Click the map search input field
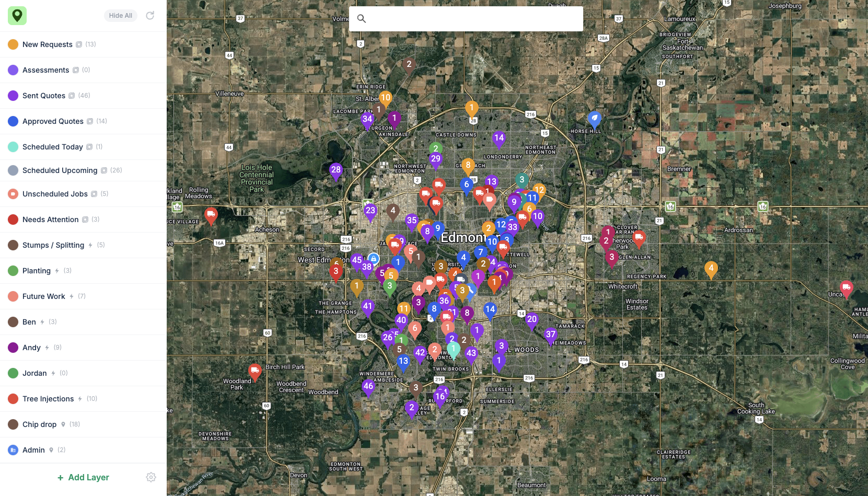The width and height of the screenshot is (868, 496). 466,19
